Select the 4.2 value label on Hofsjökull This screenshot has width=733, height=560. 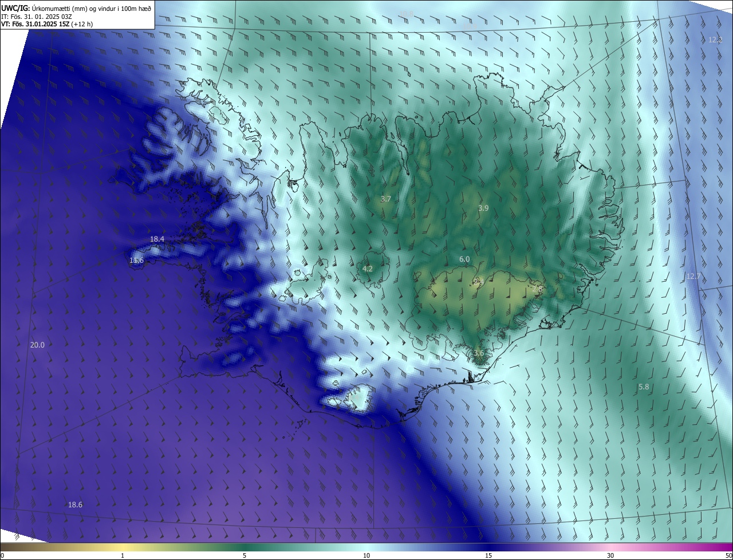tap(368, 269)
